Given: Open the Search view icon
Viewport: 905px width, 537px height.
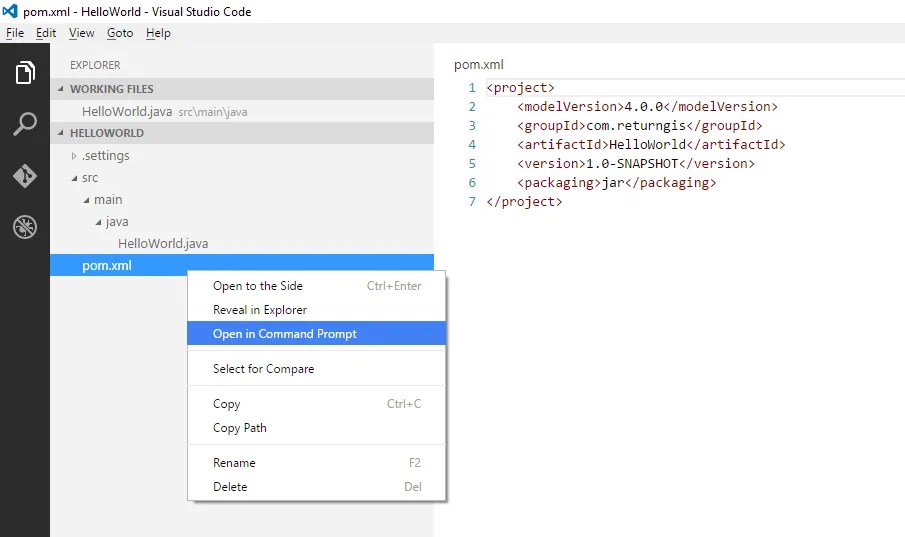Looking at the screenshot, I should [x=25, y=124].
